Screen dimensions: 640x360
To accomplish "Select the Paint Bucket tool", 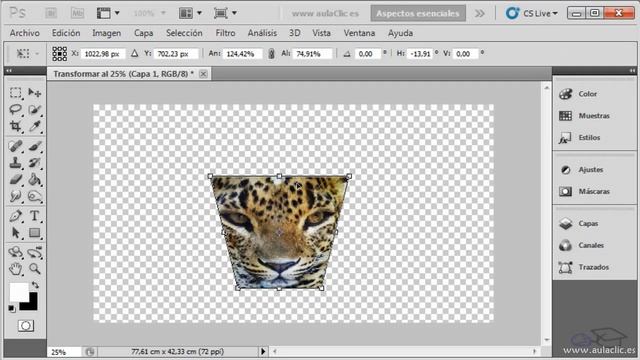I will coord(35,180).
